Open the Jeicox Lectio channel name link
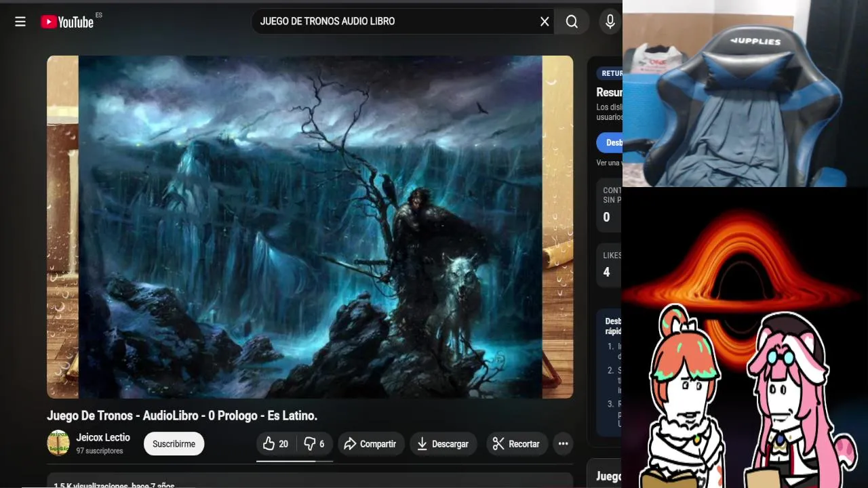Image resolution: width=868 pixels, height=488 pixels. click(x=103, y=438)
